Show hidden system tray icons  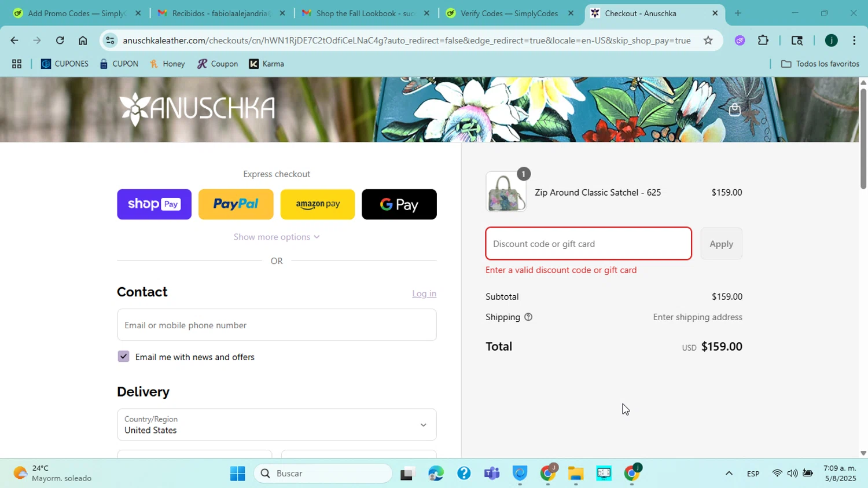[x=729, y=474]
